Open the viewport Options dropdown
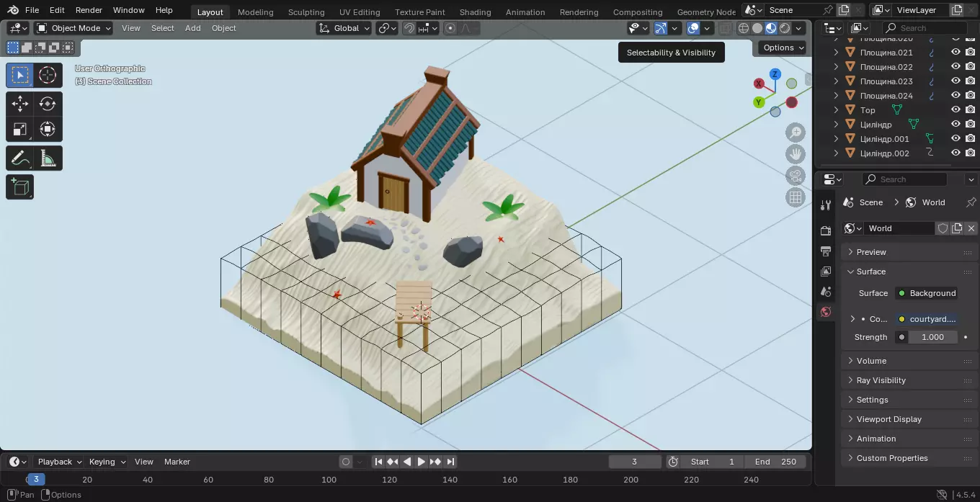This screenshot has height=502, width=980. pyautogui.click(x=783, y=48)
